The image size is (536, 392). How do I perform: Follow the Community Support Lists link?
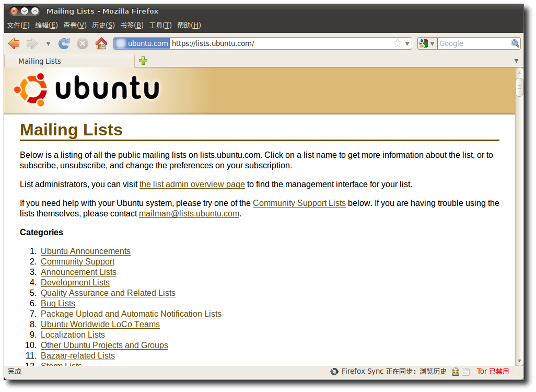(x=299, y=203)
